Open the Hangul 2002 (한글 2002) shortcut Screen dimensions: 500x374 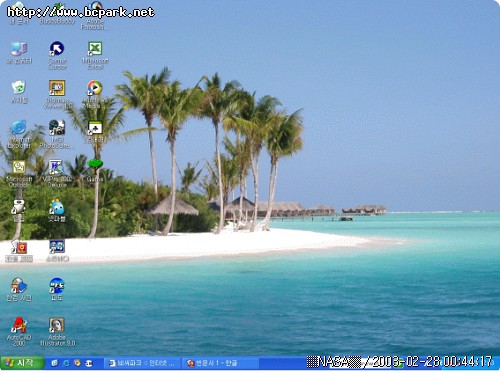tap(19, 251)
